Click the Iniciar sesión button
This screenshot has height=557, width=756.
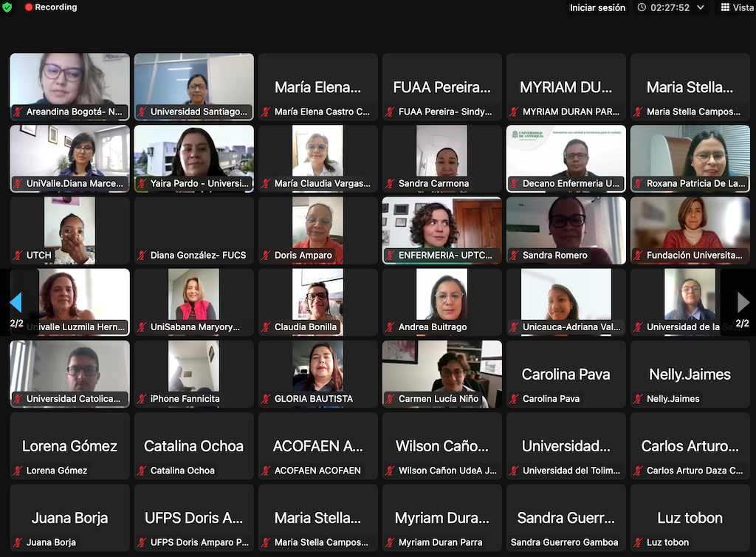pyautogui.click(x=597, y=7)
